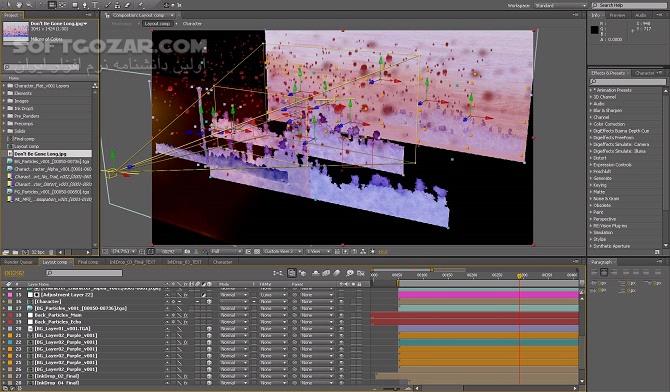Switch to the Preview panel tab
Screen dimensions: 670x392
click(x=617, y=15)
